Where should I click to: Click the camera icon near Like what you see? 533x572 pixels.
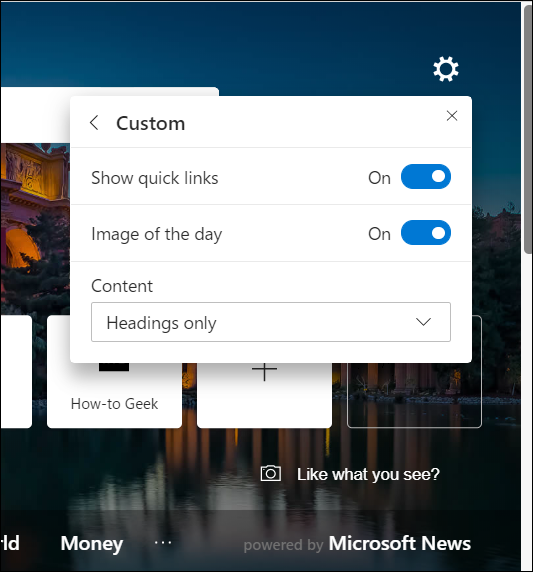click(270, 474)
